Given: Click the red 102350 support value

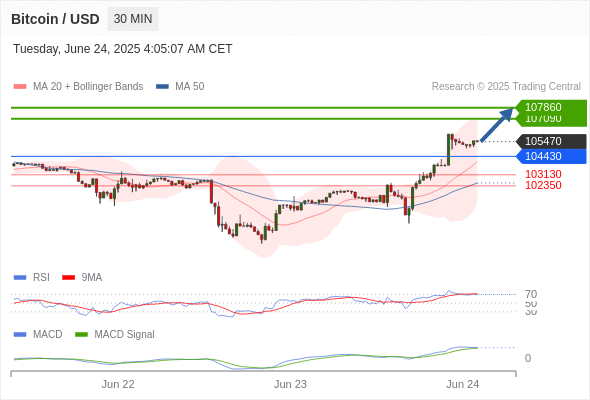Looking at the screenshot, I should click(543, 185).
